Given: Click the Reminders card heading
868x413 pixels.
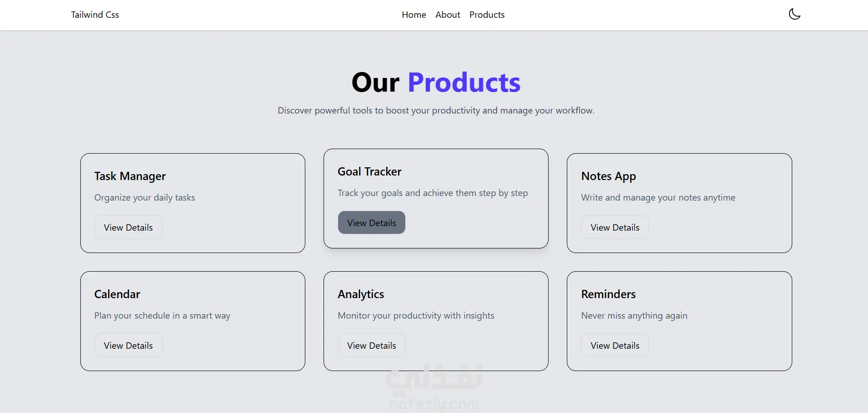Looking at the screenshot, I should [608, 294].
